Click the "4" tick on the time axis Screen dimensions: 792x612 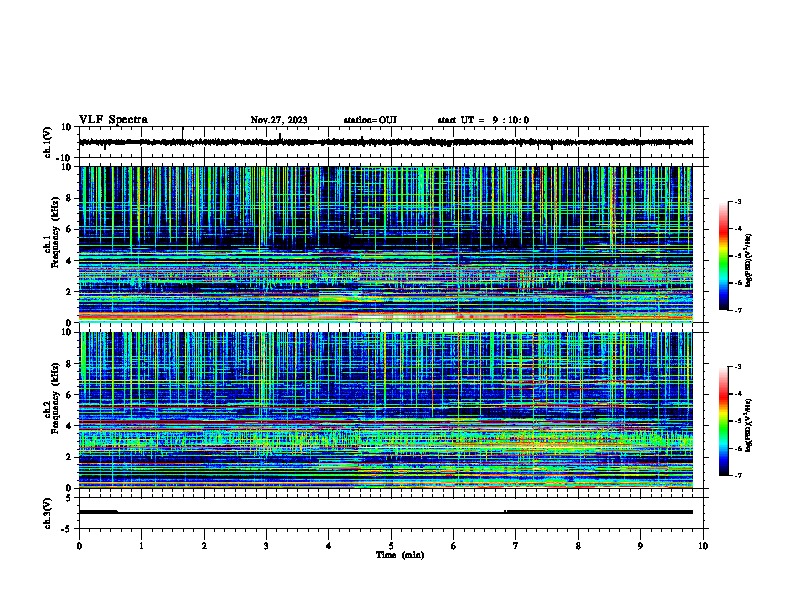pos(329,546)
